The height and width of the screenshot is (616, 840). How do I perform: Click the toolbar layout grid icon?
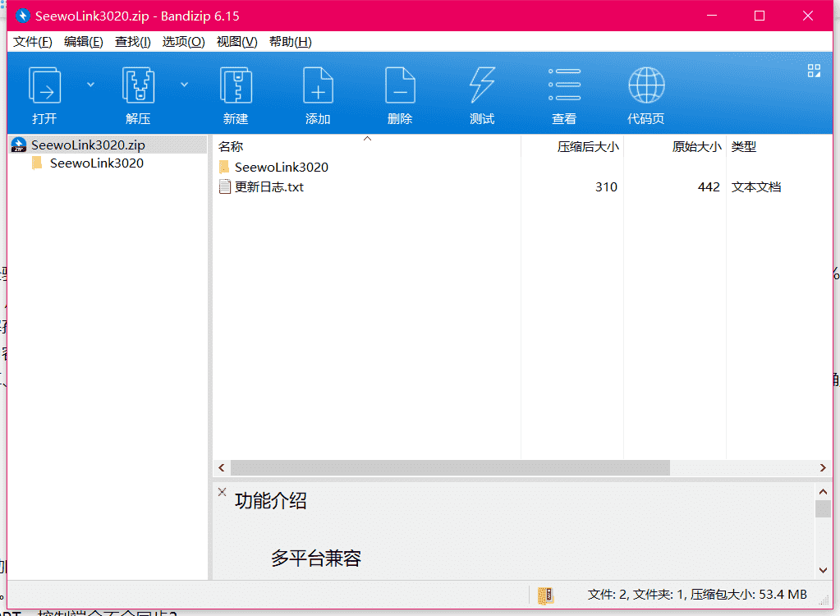tap(815, 71)
